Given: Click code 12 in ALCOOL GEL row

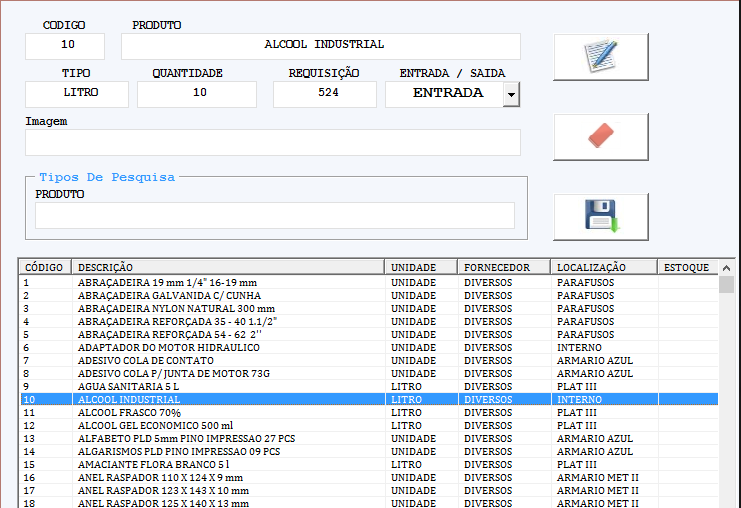Looking at the screenshot, I should click(x=29, y=426).
